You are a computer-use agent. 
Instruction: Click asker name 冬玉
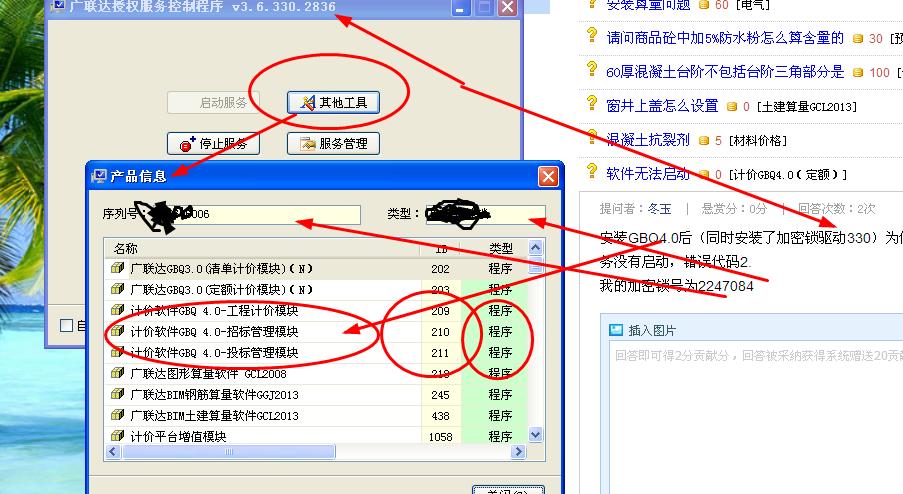tap(659, 209)
